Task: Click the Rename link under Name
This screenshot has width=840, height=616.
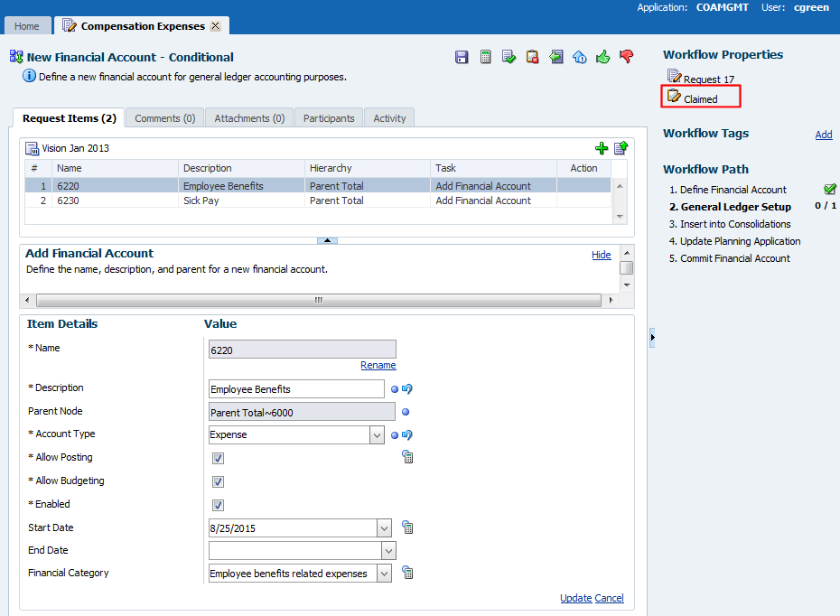Action: pyautogui.click(x=378, y=365)
